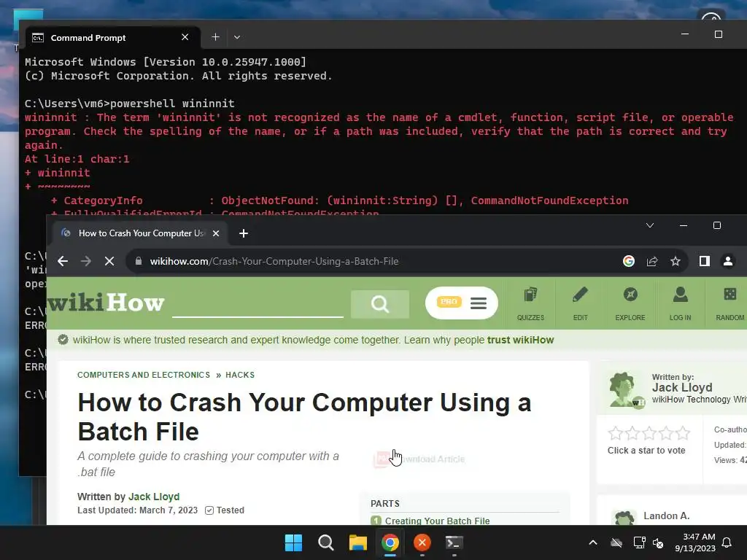The image size is (747, 560).
Task: Open the orange X app on taskbar
Action: pos(422,542)
